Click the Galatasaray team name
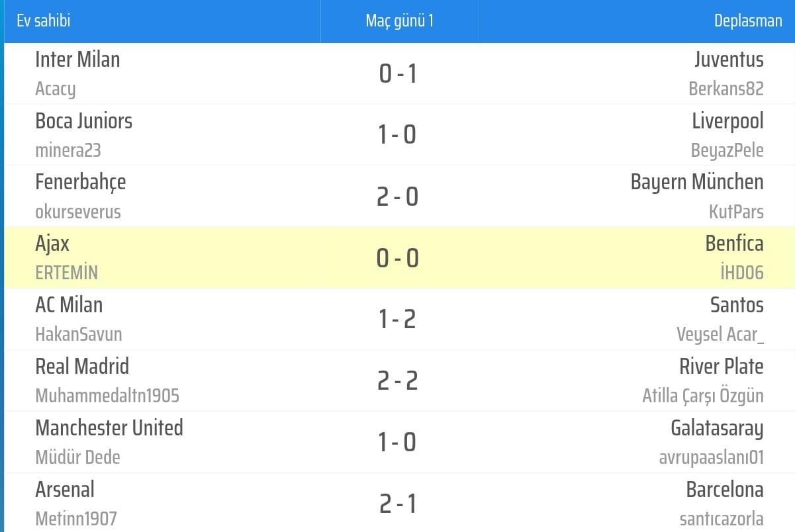Screen dimensions: 795x532 [717, 428]
